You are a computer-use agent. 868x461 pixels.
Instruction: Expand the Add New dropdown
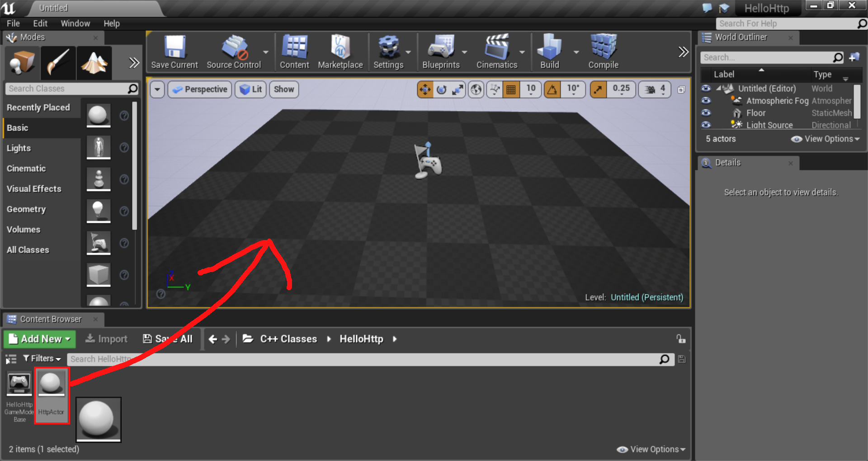click(40, 339)
